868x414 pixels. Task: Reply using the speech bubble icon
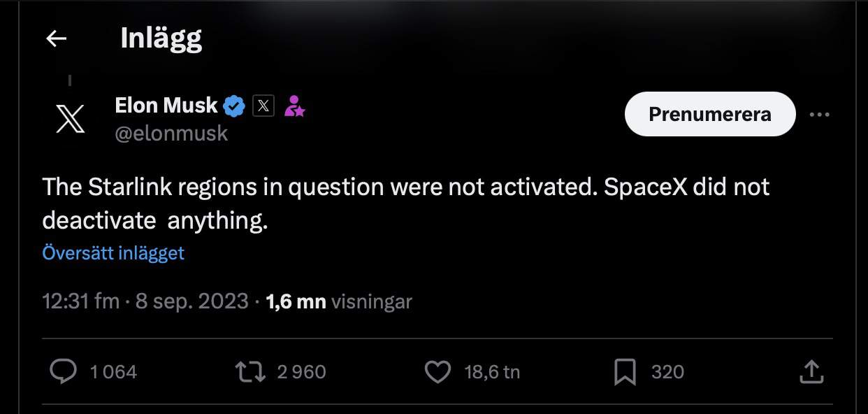[64, 372]
